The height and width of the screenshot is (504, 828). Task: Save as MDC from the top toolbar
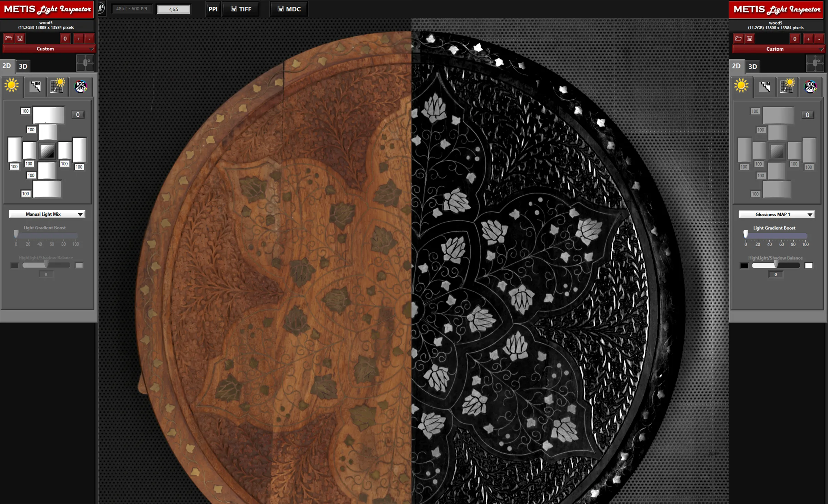(289, 9)
